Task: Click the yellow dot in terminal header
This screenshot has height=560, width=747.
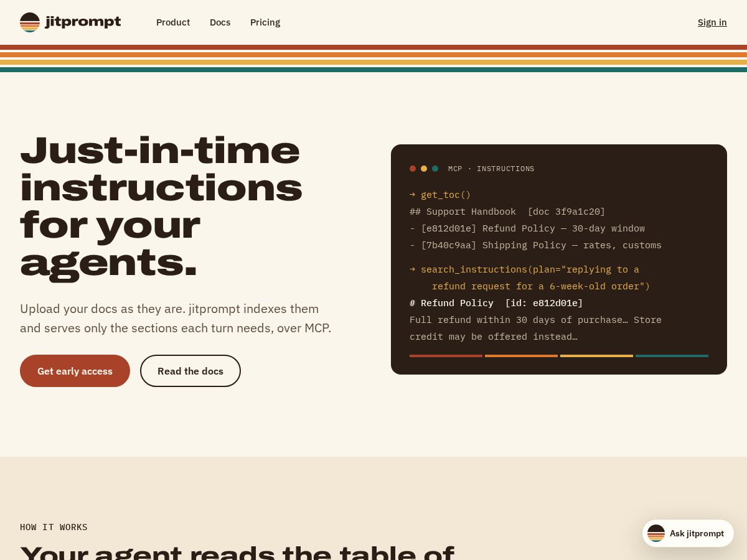Action: tap(424, 169)
